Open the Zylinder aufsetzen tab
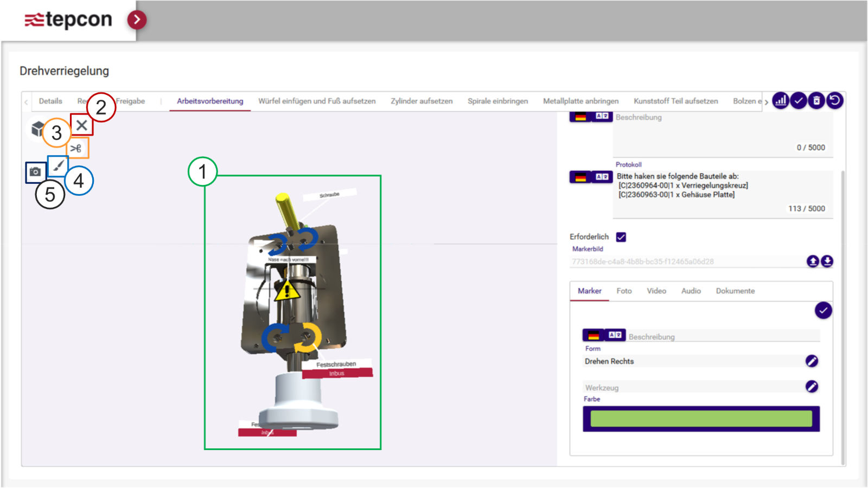 (x=422, y=101)
